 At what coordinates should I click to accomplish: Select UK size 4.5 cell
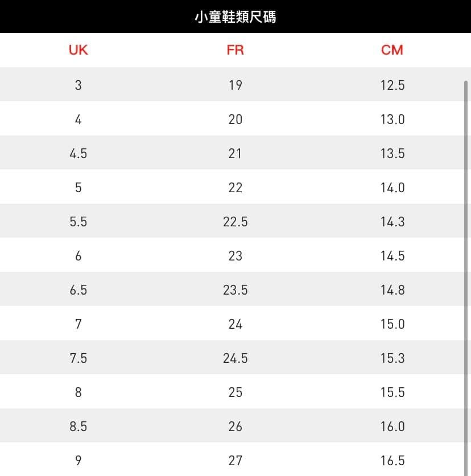pos(78,154)
